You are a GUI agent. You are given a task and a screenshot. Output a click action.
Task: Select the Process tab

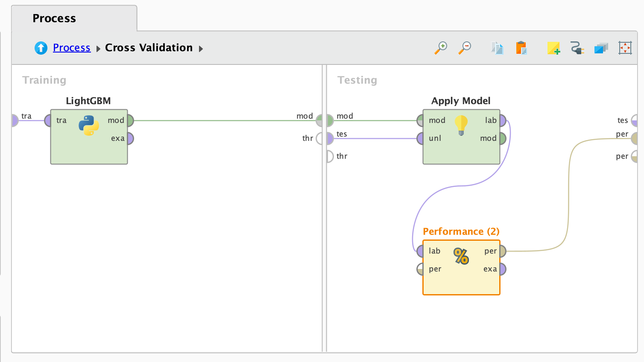click(x=74, y=18)
